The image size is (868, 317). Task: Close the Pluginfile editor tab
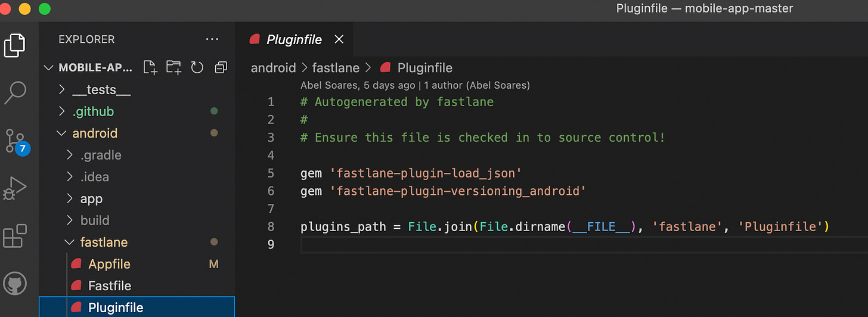pyautogui.click(x=339, y=39)
